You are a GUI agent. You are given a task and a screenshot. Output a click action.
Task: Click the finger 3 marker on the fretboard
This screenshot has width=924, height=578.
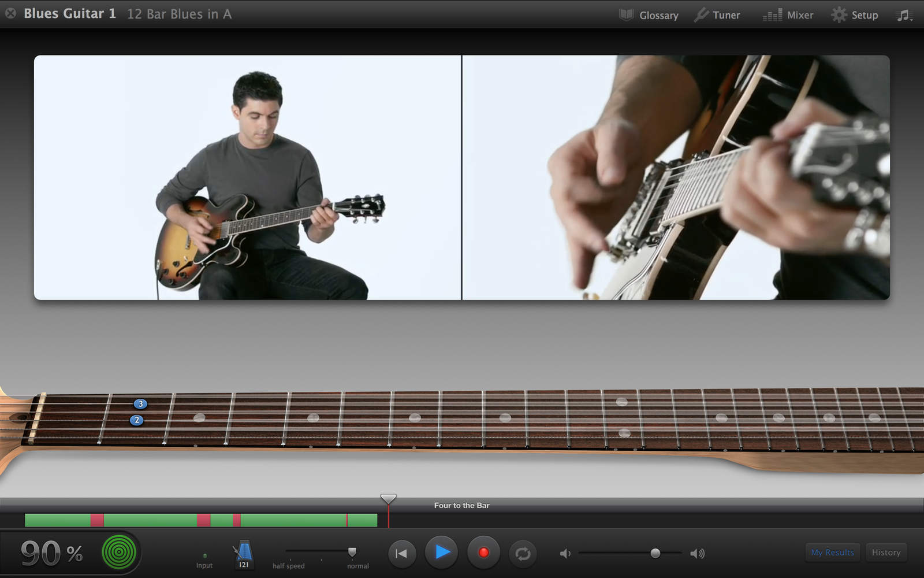click(x=140, y=404)
